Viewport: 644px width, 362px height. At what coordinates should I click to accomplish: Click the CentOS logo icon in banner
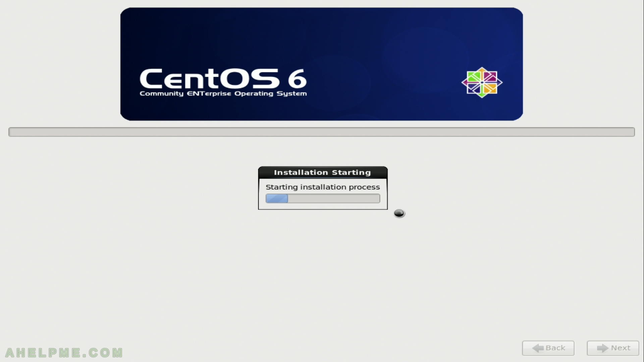482,82
